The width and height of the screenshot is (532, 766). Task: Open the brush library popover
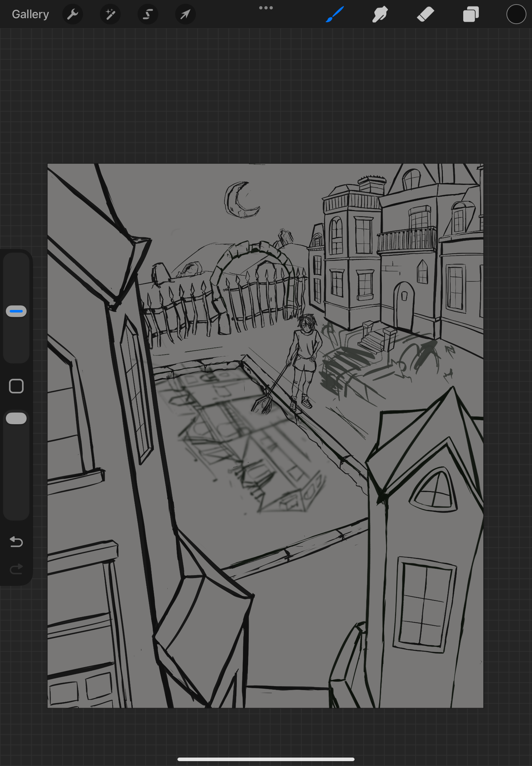click(x=335, y=14)
